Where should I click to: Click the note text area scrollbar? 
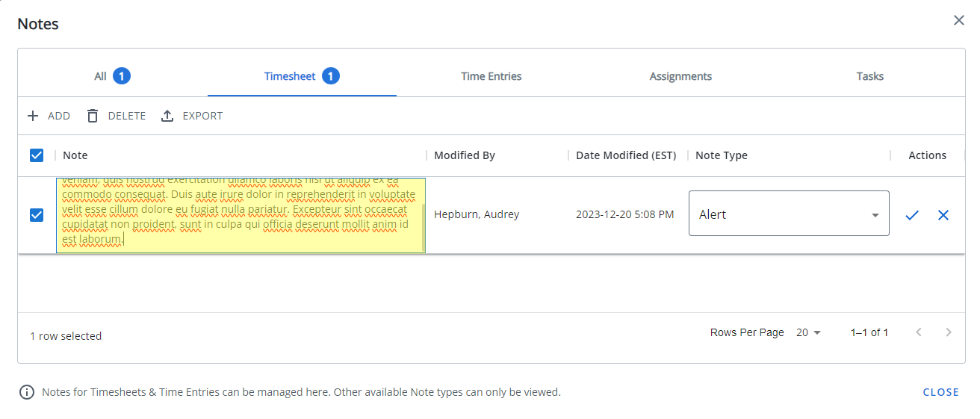[x=424, y=229]
